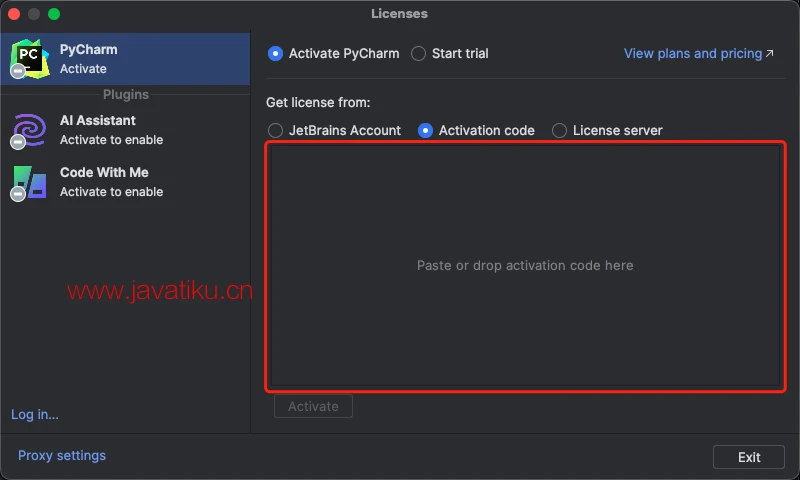Select the AI Assistant plugin entry label

click(x=98, y=121)
